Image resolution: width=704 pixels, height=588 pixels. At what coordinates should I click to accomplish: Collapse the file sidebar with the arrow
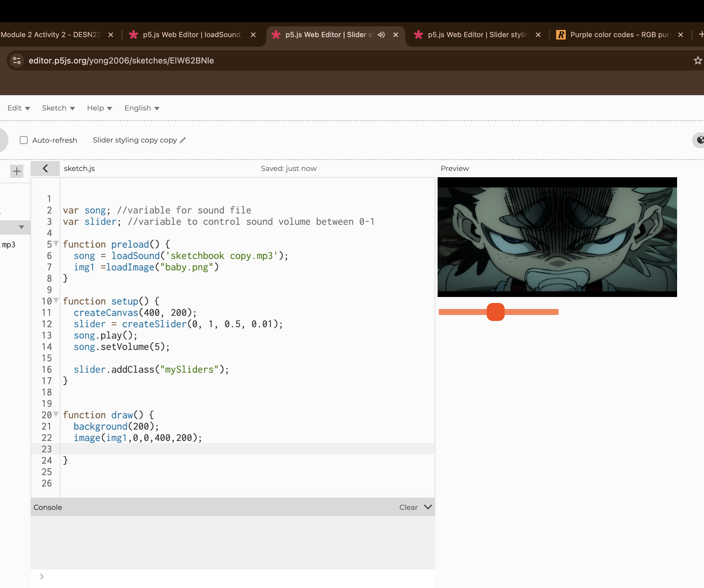[45, 168]
